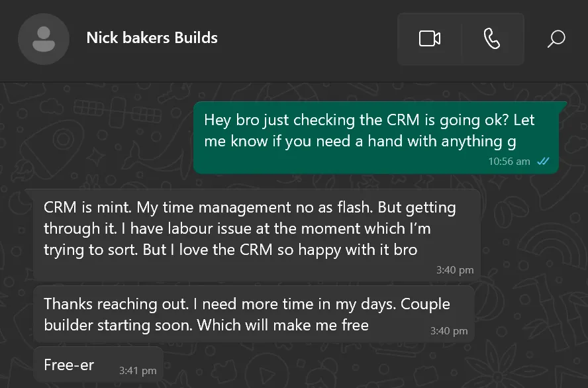This screenshot has height=388, width=588.
Task: Click the 3:41 pm timestamp
Action: tap(138, 370)
